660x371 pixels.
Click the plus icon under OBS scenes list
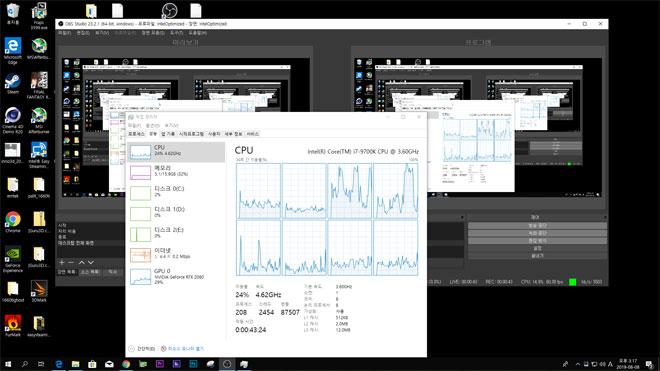point(62,262)
